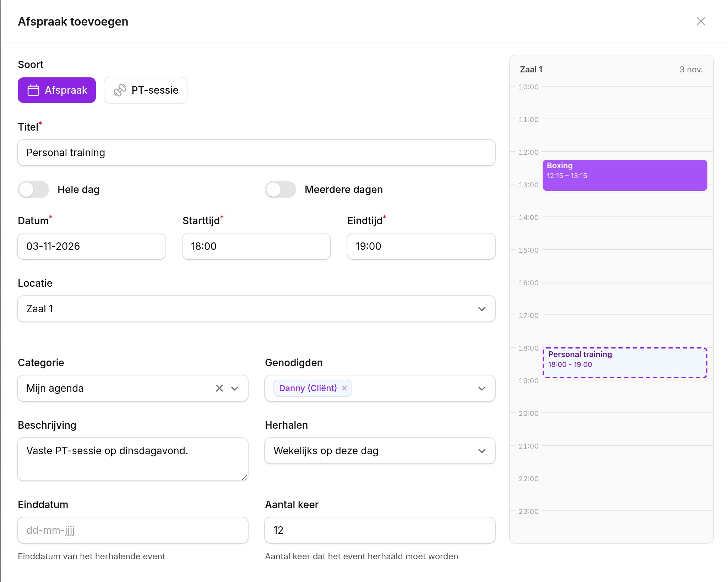This screenshot has width=728, height=582.
Task: Remove Danny (Cliënt) from Genodigden
Action: coord(344,388)
